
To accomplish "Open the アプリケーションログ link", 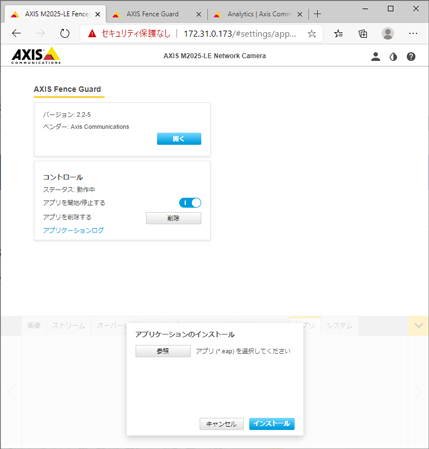I will tap(73, 230).
